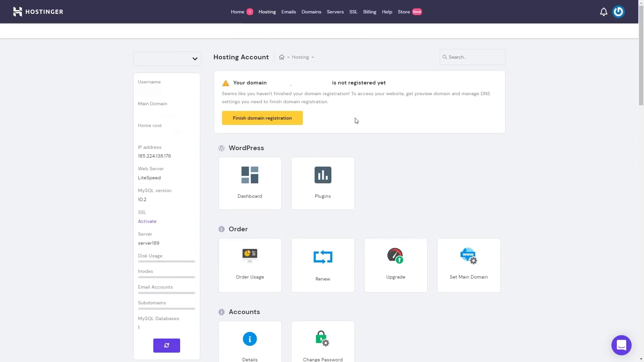644x362 pixels.
Task: Open the WordPress Dashboard icon
Action: tap(250, 183)
